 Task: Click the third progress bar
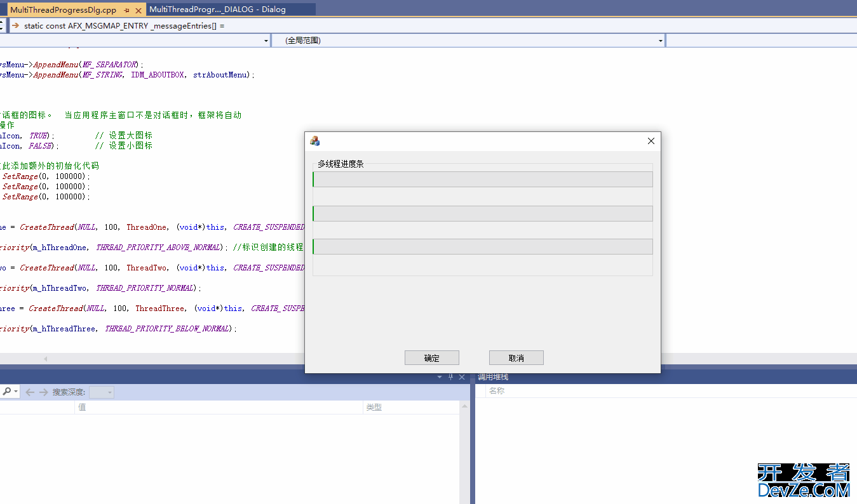point(482,246)
